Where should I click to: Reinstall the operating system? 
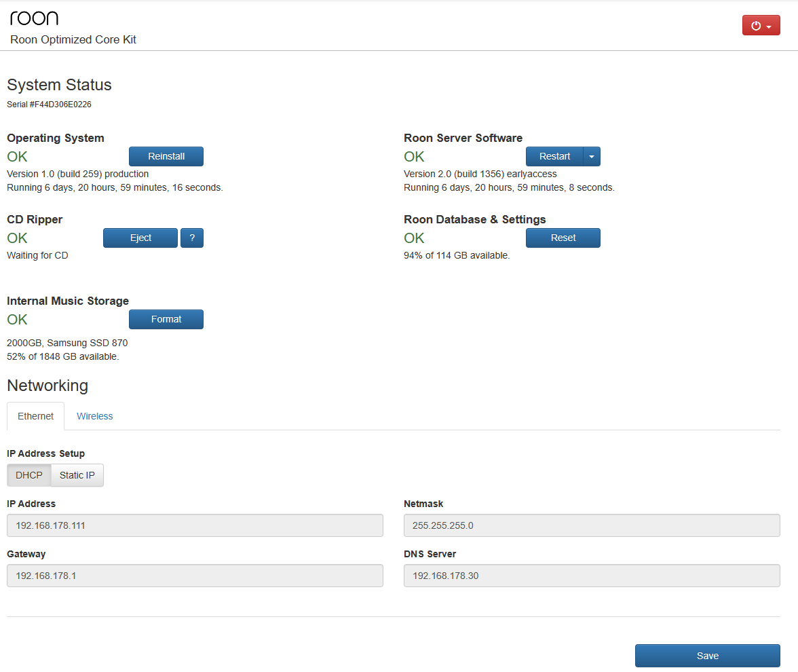click(x=166, y=156)
